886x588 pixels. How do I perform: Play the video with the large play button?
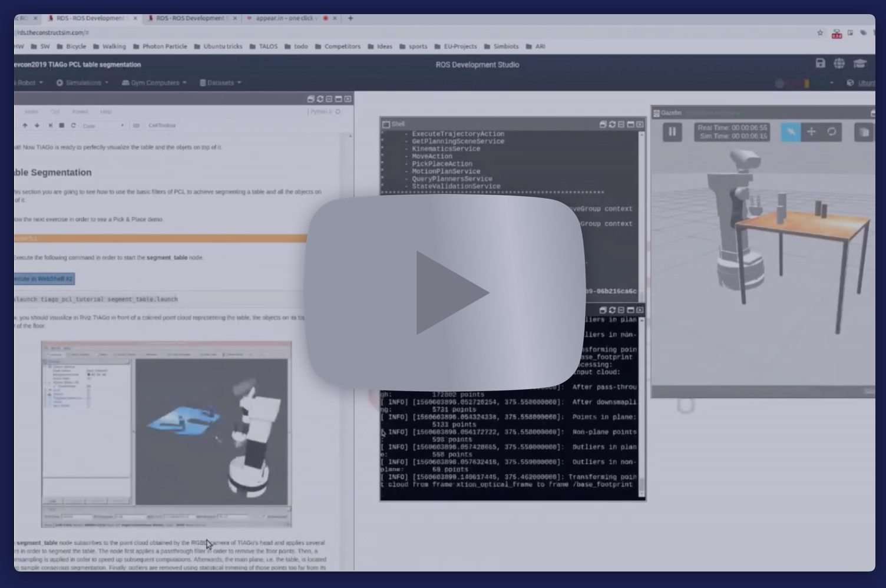click(x=445, y=293)
